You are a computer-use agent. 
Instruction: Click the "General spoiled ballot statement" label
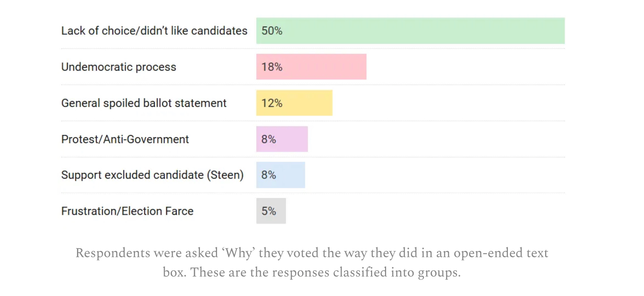click(144, 103)
